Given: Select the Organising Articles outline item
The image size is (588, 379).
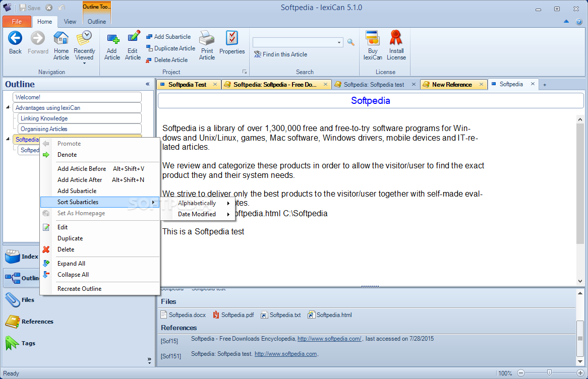Looking at the screenshot, I should tap(80, 129).
